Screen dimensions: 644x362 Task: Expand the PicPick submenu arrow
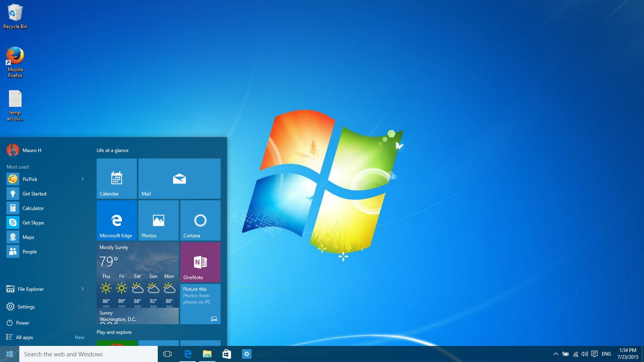pyautogui.click(x=82, y=179)
